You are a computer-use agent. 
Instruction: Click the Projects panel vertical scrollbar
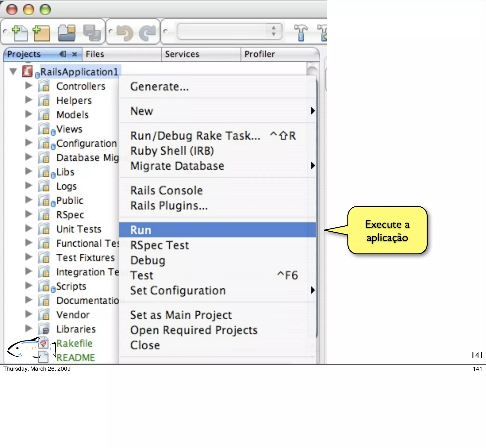pyautogui.click(x=312, y=71)
